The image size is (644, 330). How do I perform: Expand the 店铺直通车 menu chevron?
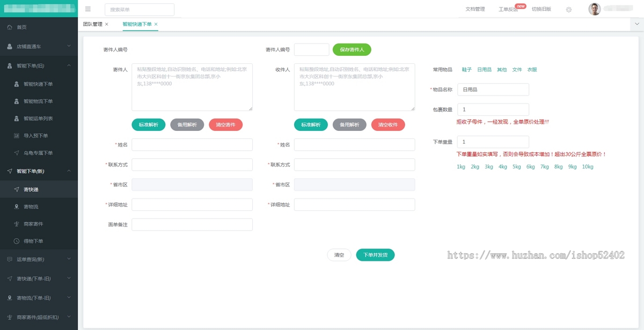[69, 47]
